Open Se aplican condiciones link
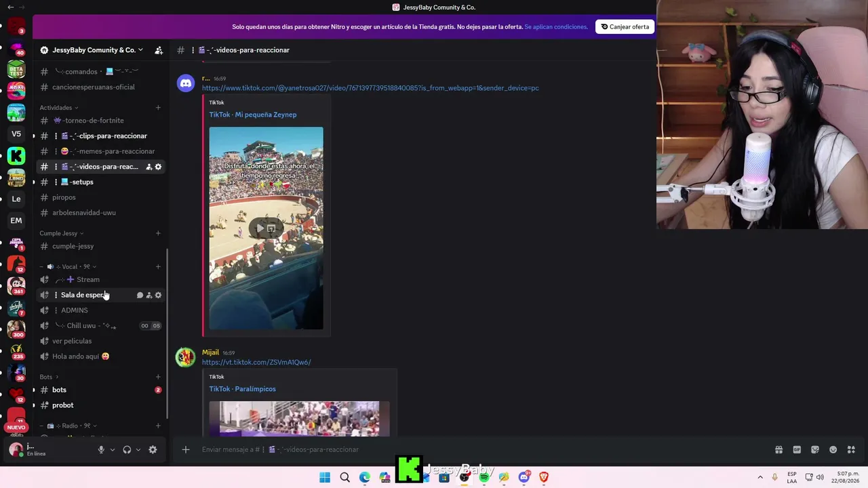 tap(556, 27)
